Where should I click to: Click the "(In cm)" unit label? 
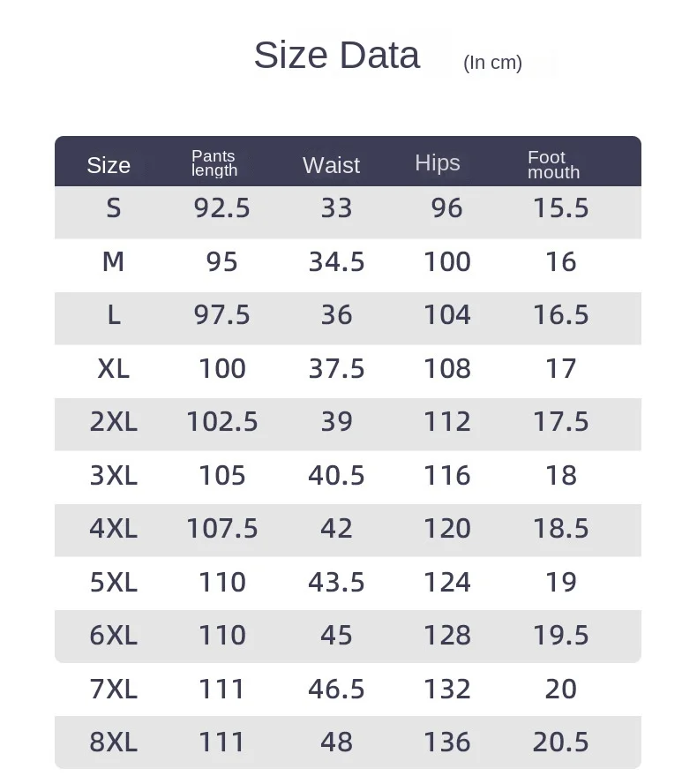tap(492, 63)
